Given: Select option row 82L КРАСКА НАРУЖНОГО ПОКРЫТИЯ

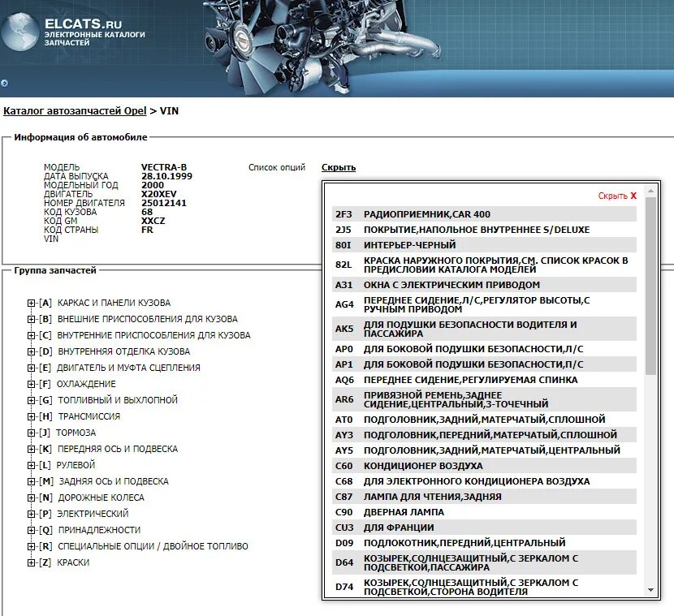Looking at the screenshot, I should (x=485, y=265).
